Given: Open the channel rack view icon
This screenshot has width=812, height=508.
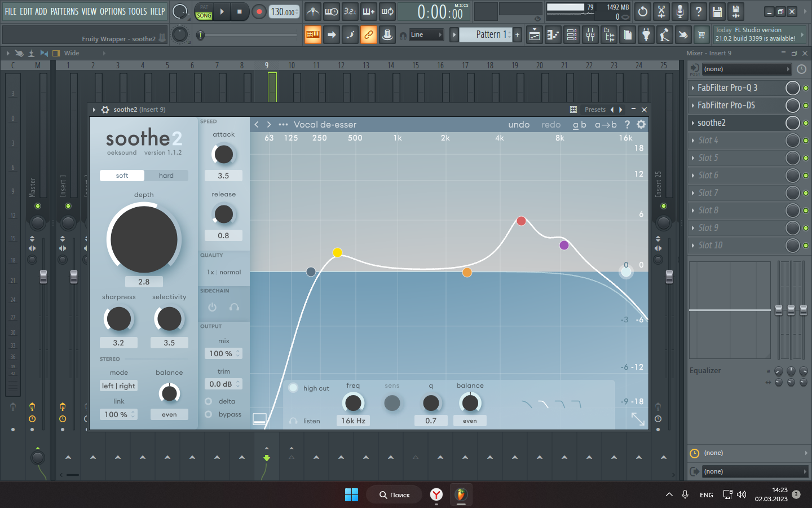Looking at the screenshot, I should (572, 35).
